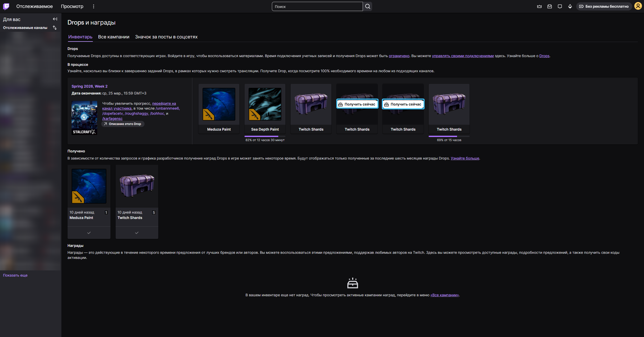
Task: Click the search magnifier button
Action: pyautogui.click(x=368, y=6)
